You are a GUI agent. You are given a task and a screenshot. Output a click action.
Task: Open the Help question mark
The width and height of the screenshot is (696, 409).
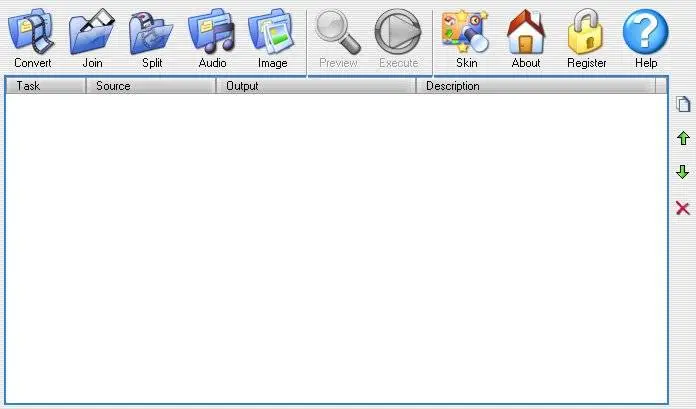pos(645,38)
